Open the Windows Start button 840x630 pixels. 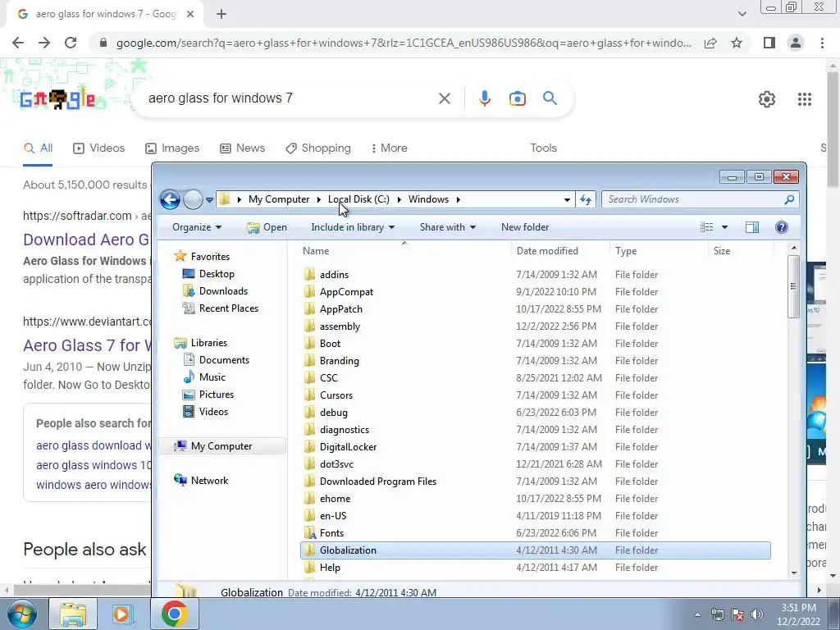pos(21,614)
